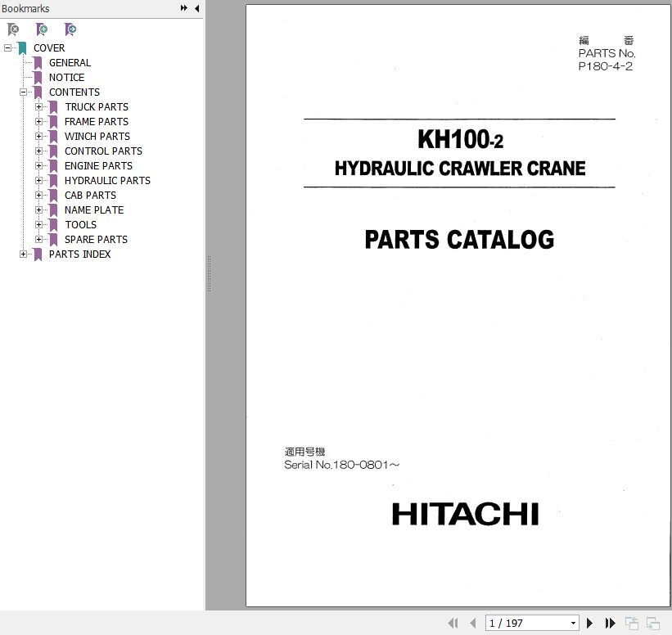Click the add new bookmark icon
Image resolution: width=672 pixels, height=635 pixels.
click(42, 29)
